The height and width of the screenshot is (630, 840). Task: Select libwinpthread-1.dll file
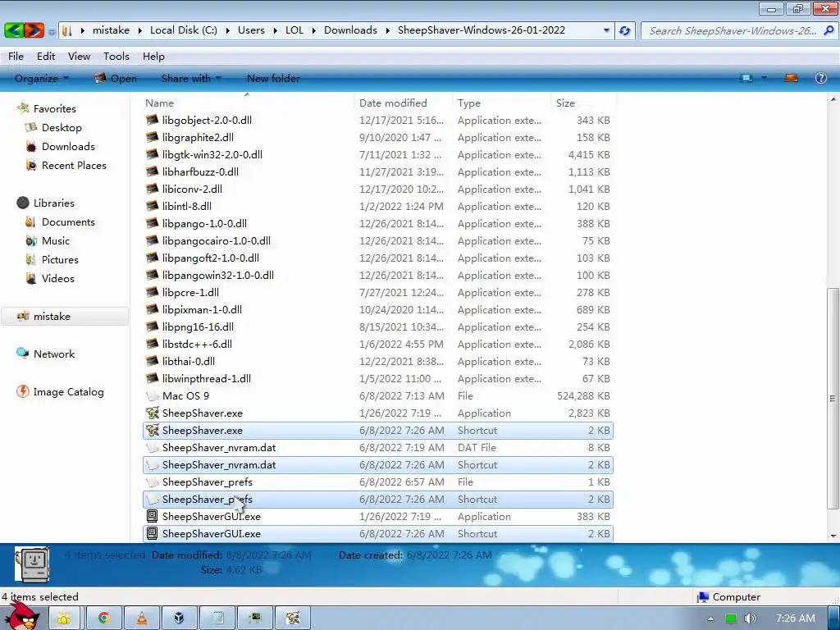coord(377,379)
